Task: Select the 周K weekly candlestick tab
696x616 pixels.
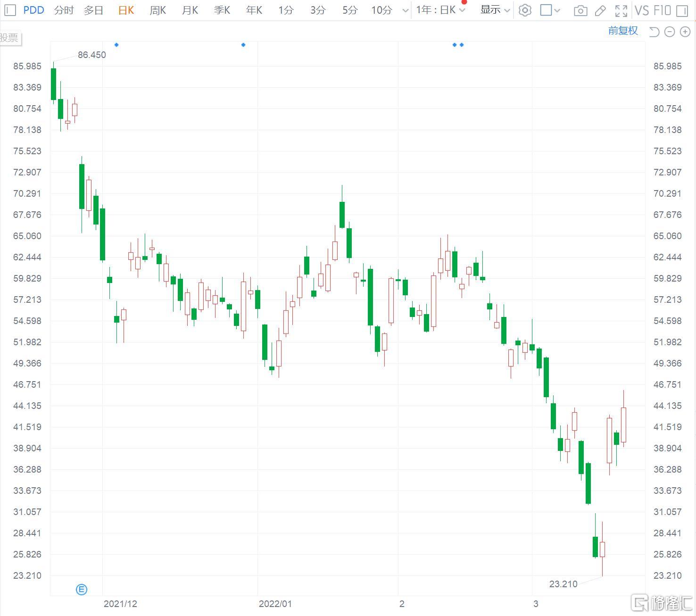Action: point(158,10)
